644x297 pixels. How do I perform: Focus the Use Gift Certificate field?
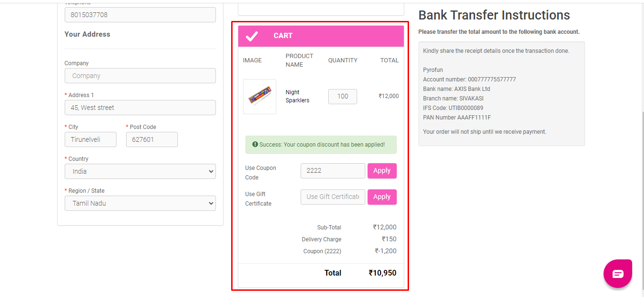(x=333, y=197)
